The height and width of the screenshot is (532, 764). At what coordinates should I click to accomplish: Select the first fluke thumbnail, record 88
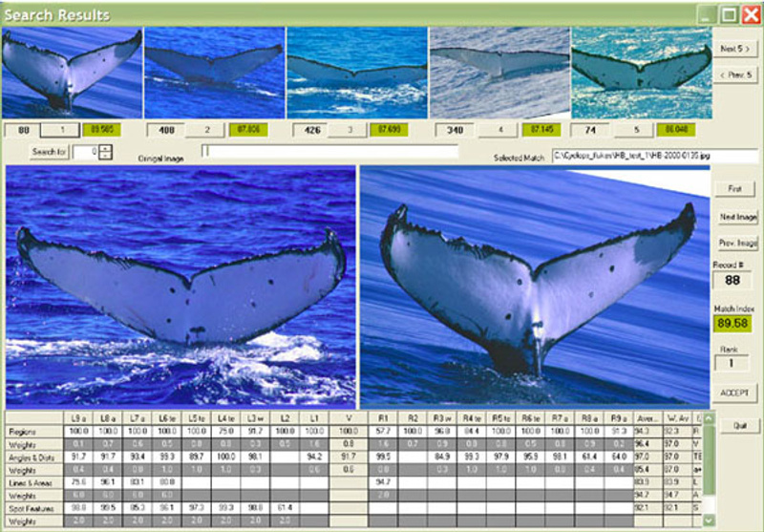(72, 73)
